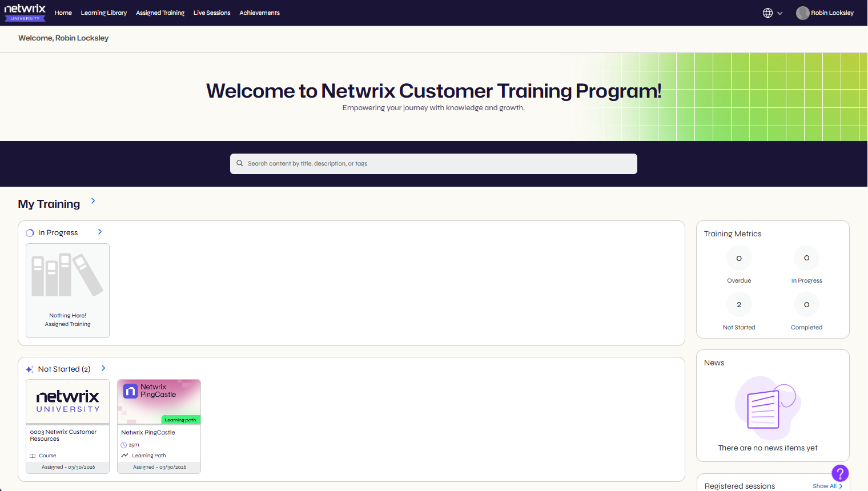This screenshot has width=868, height=491.
Task: Click the clock icon on Netwrix PingCastle card
Action: pyautogui.click(x=124, y=444)
